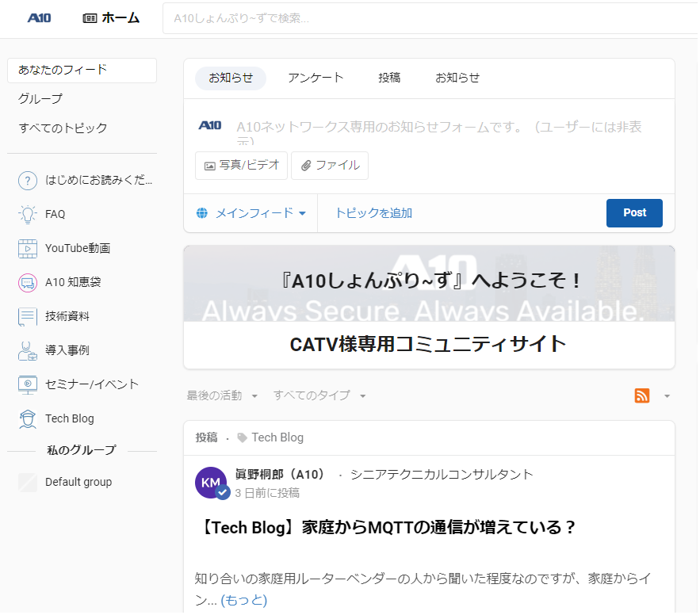
Task: Open profile of 眞野桐郎（A10）
Action: click(x=280, y=475)
